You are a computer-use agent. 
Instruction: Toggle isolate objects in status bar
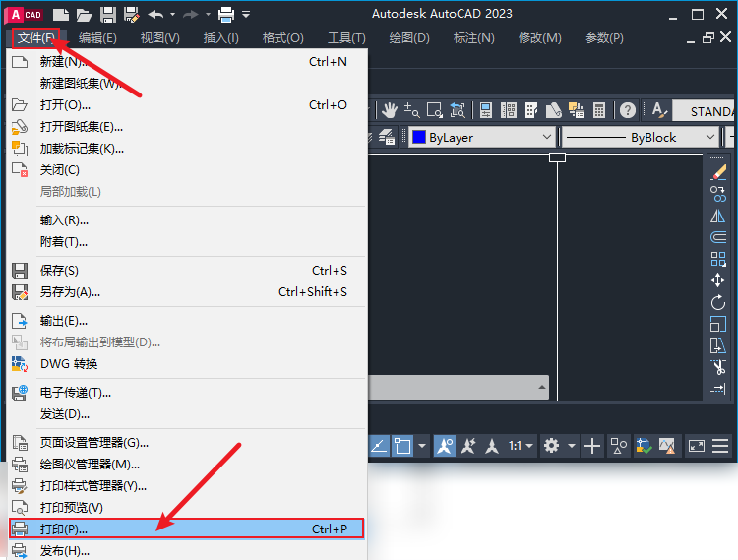619,445
